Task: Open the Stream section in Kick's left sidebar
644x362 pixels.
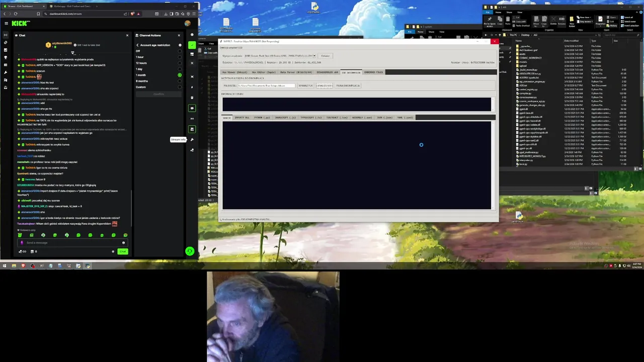Action: click(x=6, y=35)
